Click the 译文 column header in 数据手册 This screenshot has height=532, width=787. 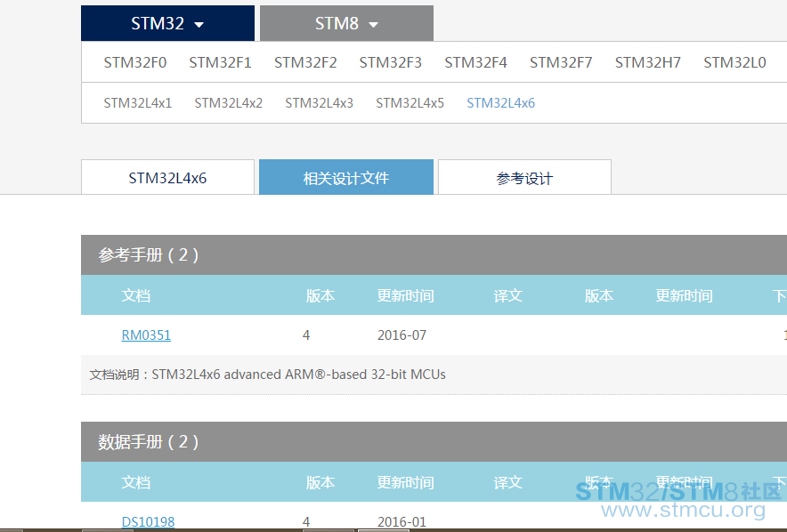508,482
